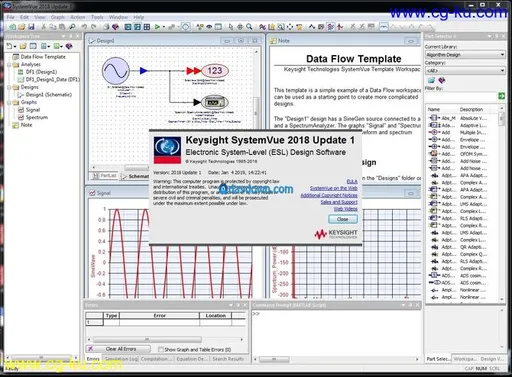This screenshot has width=512, height=377.
Task: Open the Additional Copyright Notices link
Action: point(329,195)
